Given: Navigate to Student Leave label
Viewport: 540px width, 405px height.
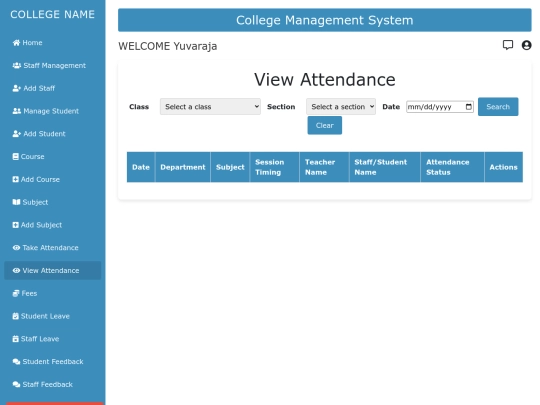Looking at the screenshot, I should (x=45, y=316).
